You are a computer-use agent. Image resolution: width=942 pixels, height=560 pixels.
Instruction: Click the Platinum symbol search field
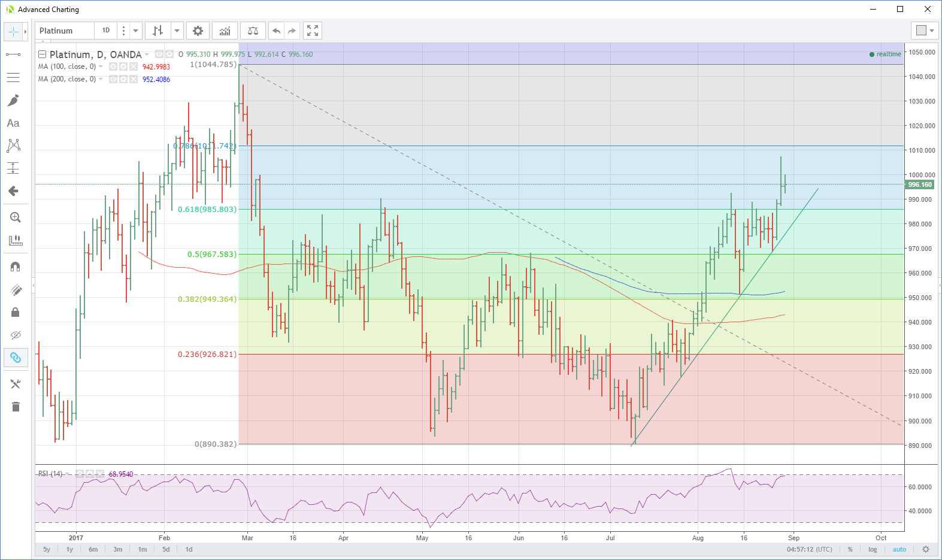pos(65,31)
